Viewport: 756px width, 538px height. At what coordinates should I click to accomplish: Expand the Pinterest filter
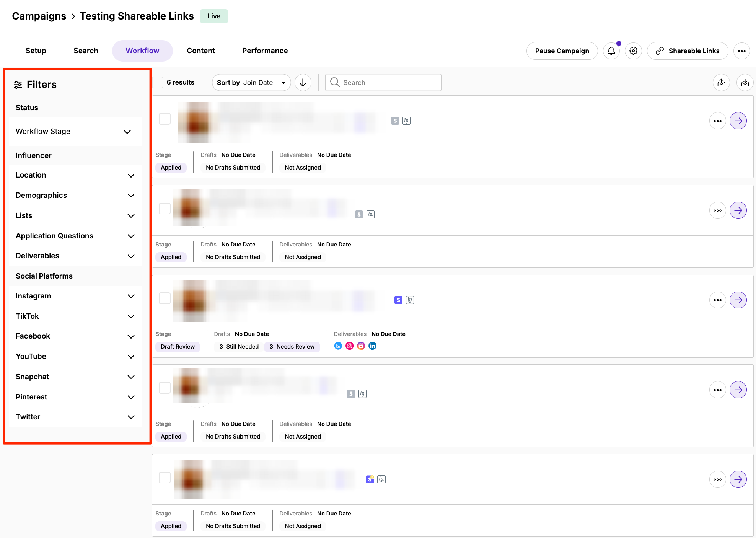pyautogui.click(x=75, y=397)
